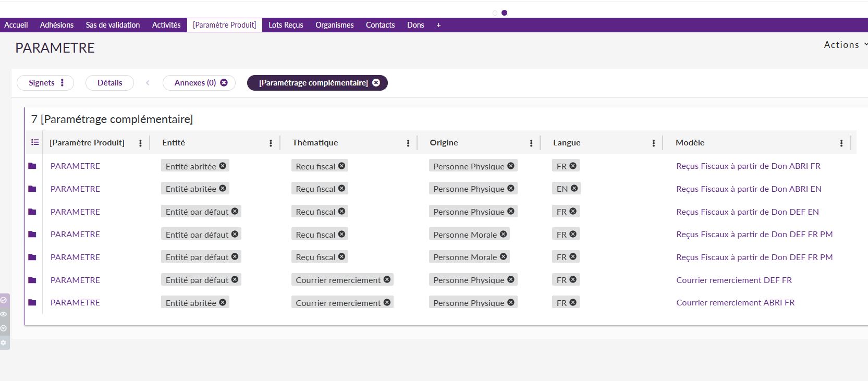This screenshot has width=868, height=381.
Task: Select the first page indicator dot at top
Action: [x=495, y=13]
